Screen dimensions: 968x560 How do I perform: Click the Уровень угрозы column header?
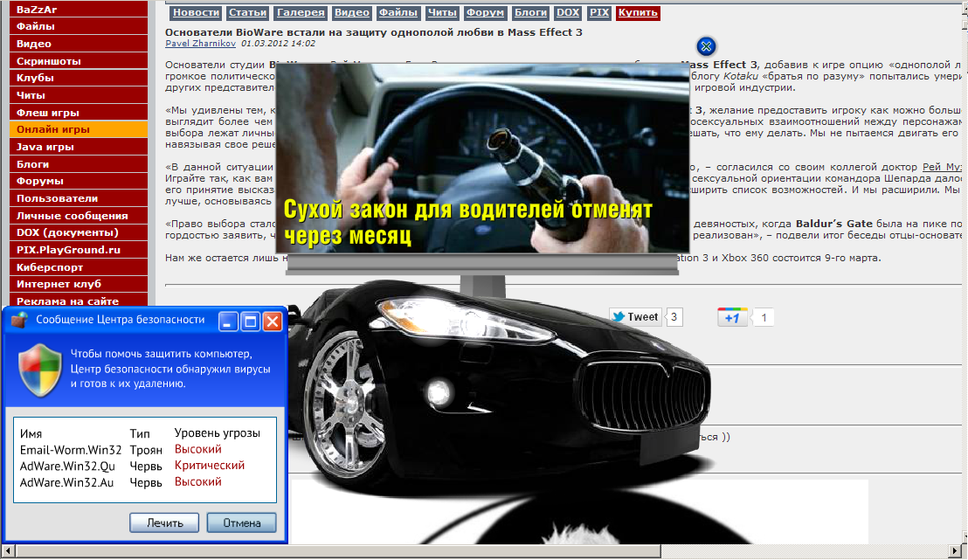click(217, 432)
